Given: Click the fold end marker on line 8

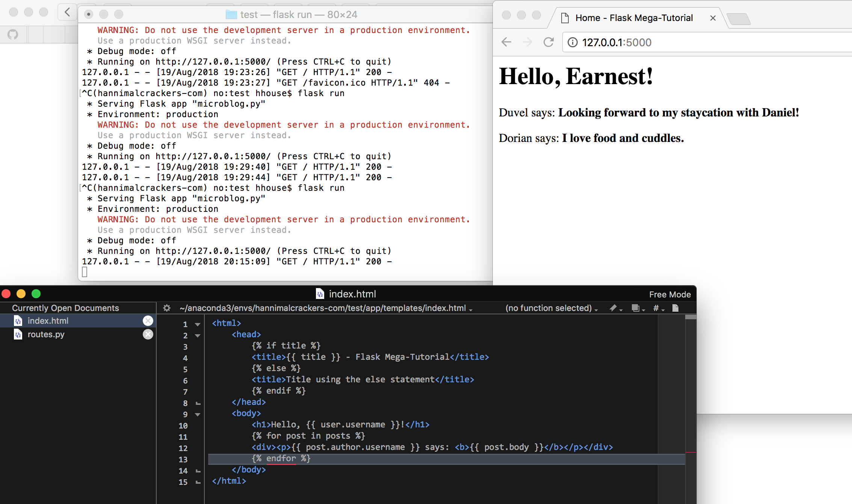Looking at the screenshot, I should [198, 404].
